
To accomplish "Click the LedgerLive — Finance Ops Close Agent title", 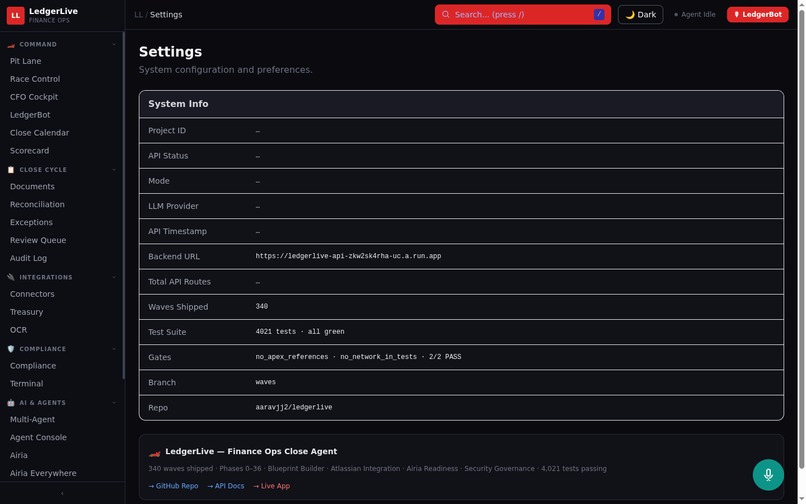I will (251, 452).
